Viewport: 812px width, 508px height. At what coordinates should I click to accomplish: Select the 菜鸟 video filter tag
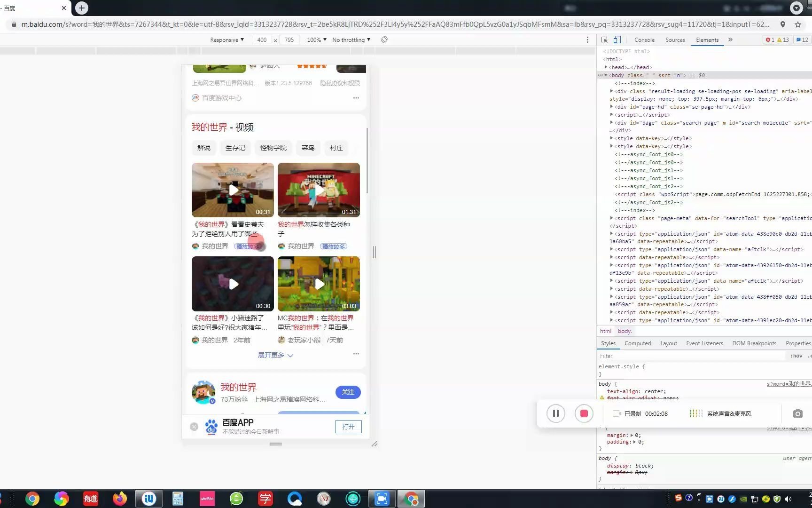pos(308,148)
